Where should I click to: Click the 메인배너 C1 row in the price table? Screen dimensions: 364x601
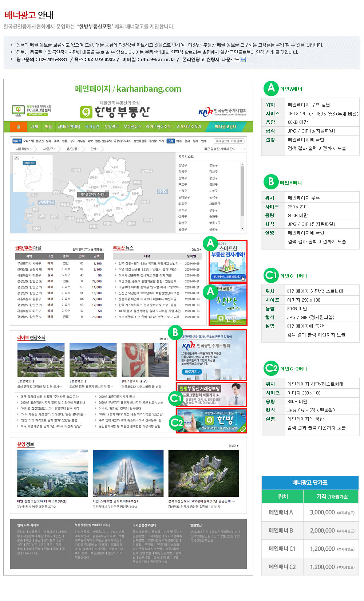310,549
